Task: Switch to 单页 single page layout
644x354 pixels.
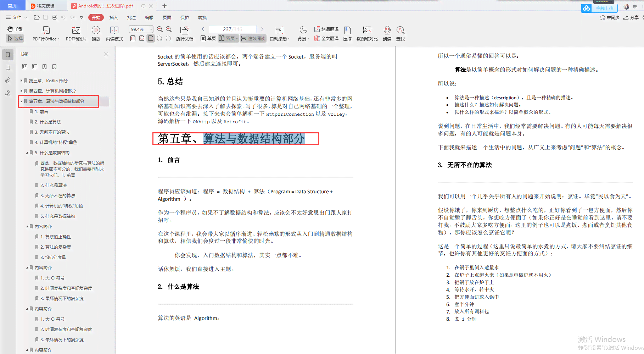Action: pos(208,38)
